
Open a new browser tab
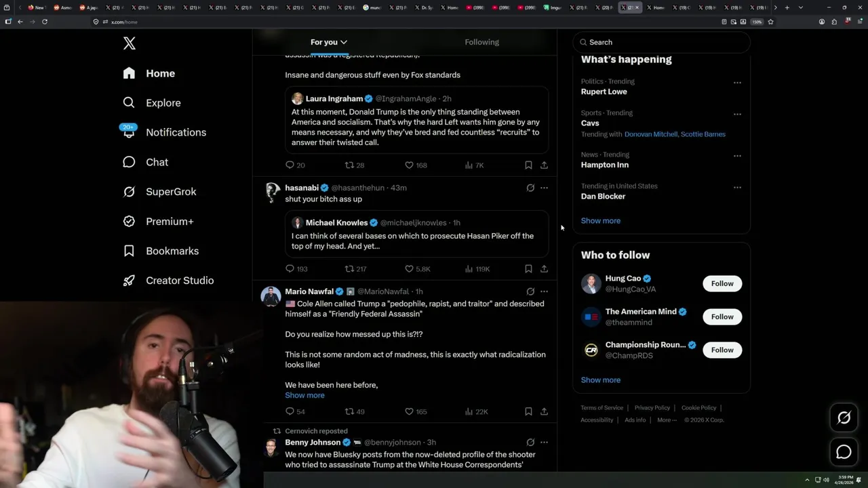[x=787, y=7]
